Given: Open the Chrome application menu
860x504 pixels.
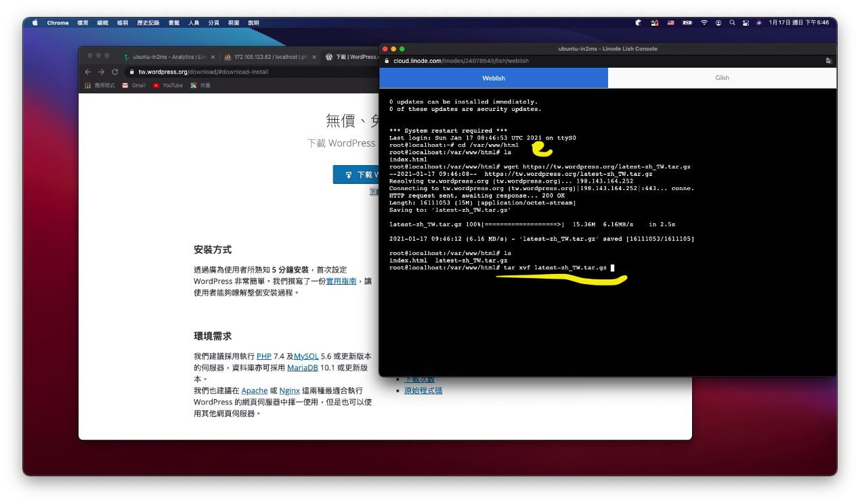Looking at the screenshot, I should point(58,22).
